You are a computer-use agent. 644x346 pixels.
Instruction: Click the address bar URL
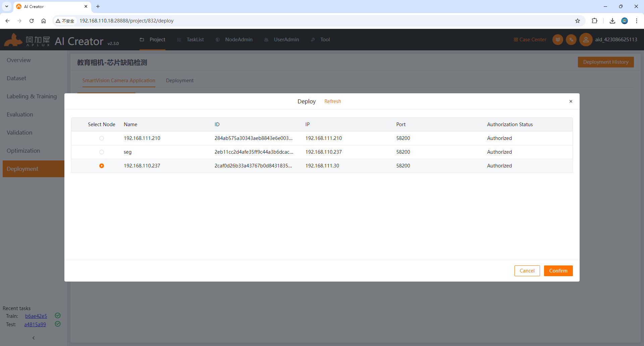(x=126, y=21)
